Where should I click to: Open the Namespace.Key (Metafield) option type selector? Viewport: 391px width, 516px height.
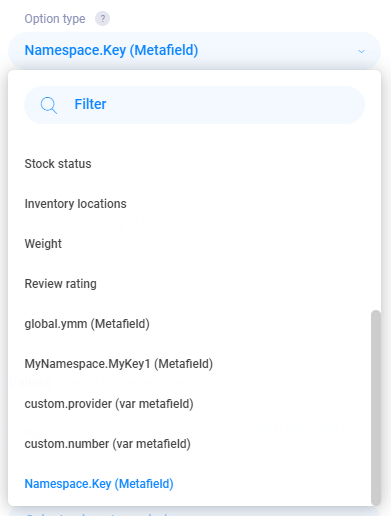tap(195, 51)
